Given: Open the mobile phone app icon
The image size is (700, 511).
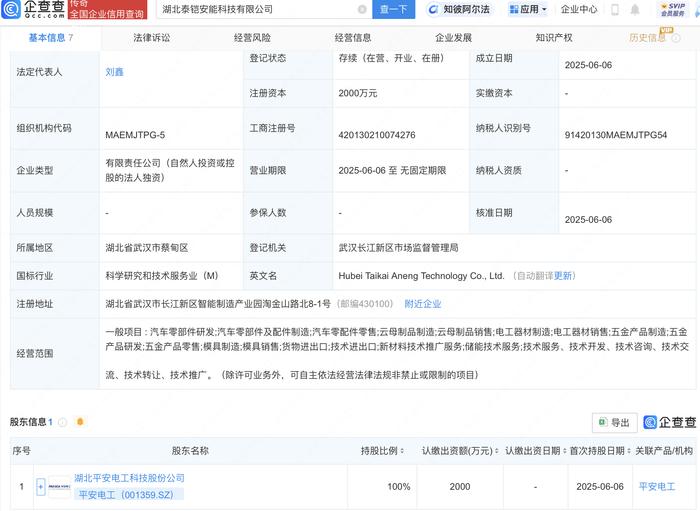Looking at the screenshot, I should (615, 9).
